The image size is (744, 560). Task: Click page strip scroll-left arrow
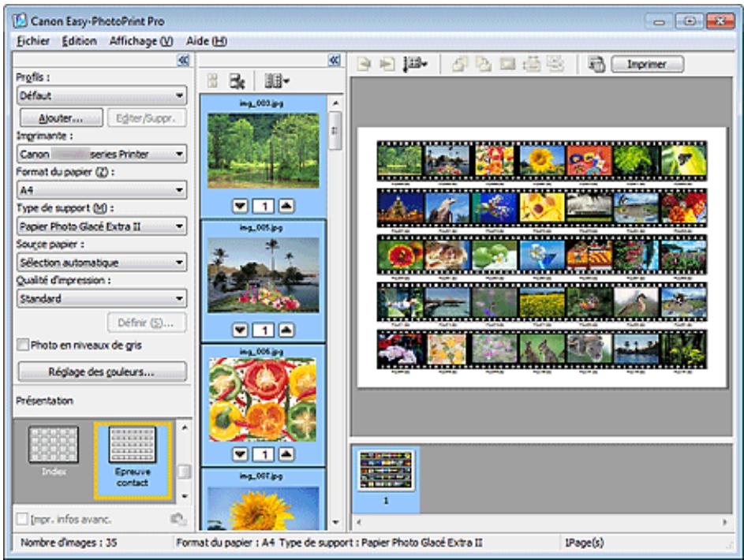point(359,522)
